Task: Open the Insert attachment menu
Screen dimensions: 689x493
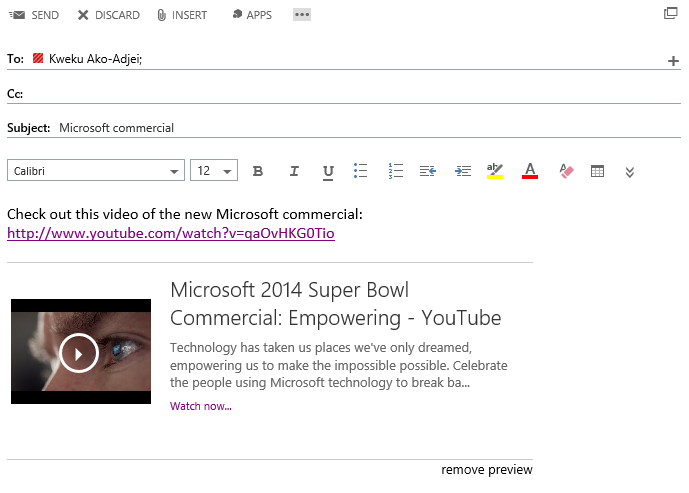Action: click(181, 15)
